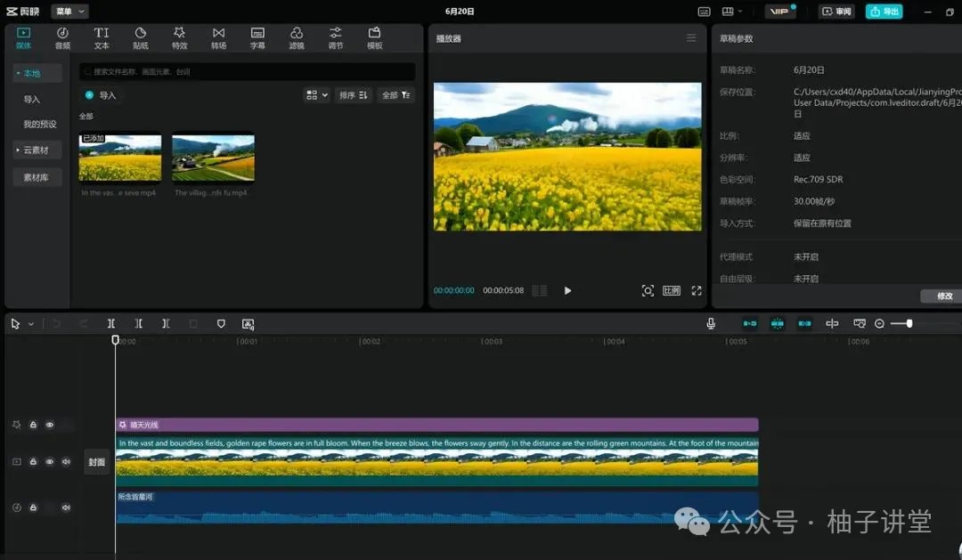Switch to the 音频 audio tab
The width and height of the screenshot is (962, 560).
point(62,38)
